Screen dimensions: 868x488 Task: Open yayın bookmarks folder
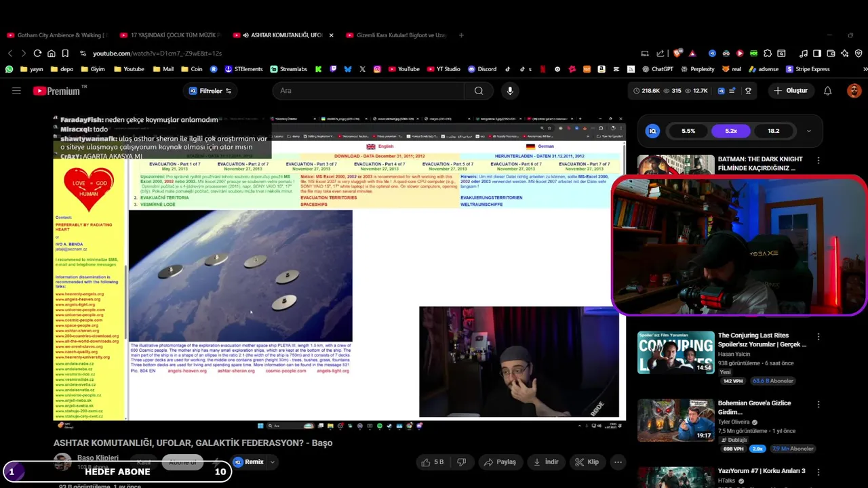(x=33, y=68)
